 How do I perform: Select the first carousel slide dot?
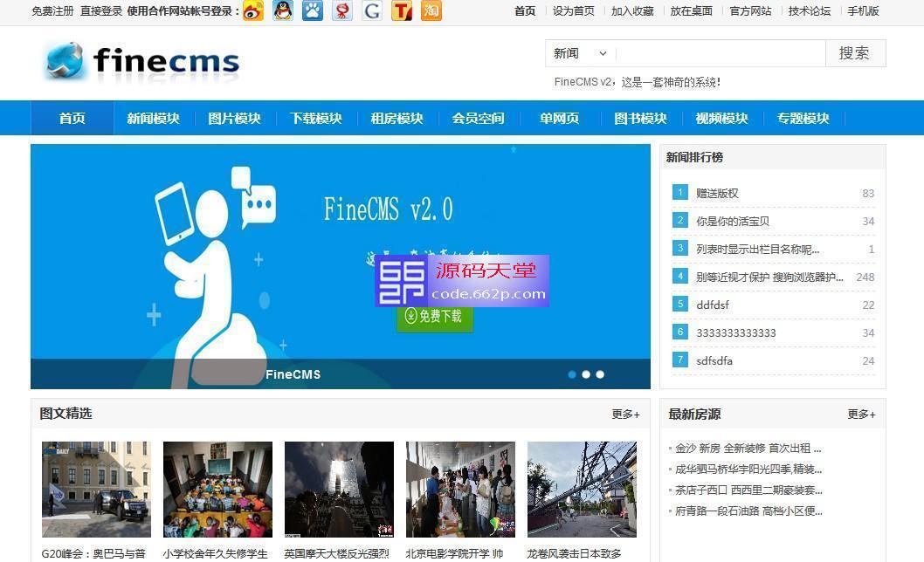click(572, 374)
